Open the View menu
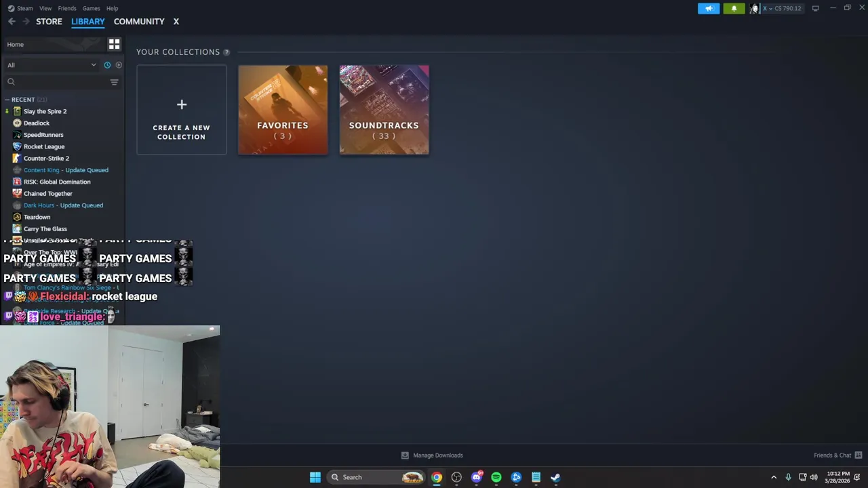Image resolution: width=868 pixels, height=488 pixels. pos(45,8)
